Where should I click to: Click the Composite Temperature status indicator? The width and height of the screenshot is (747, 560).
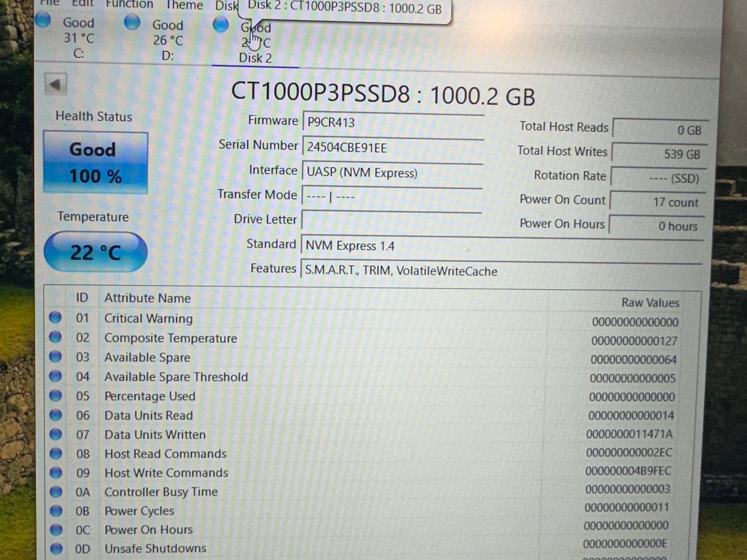point(55,337)
